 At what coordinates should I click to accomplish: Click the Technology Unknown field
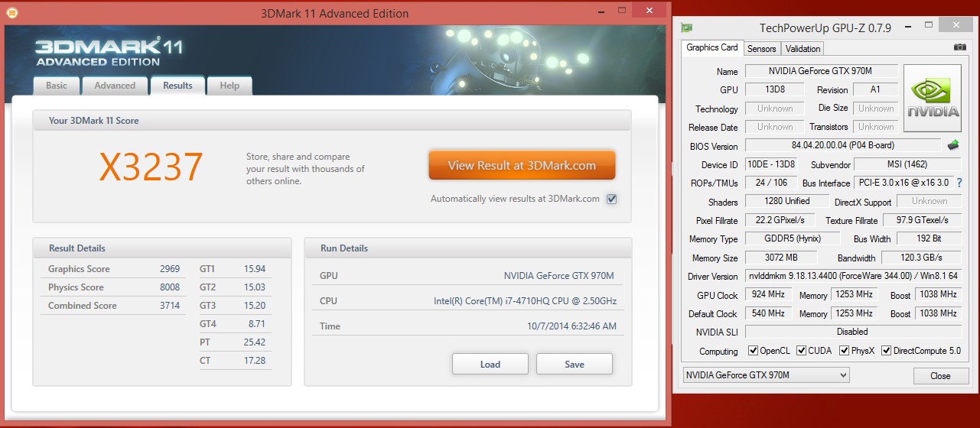click(775, 109)
